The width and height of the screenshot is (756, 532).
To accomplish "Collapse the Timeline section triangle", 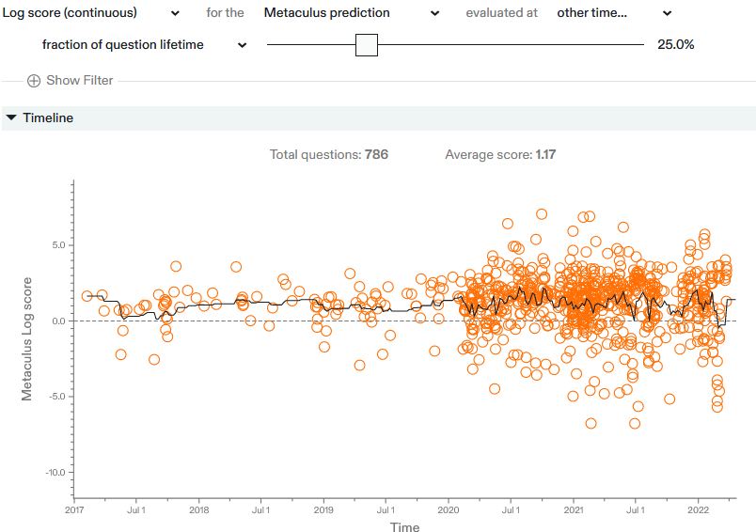I will tap(11, 117).
